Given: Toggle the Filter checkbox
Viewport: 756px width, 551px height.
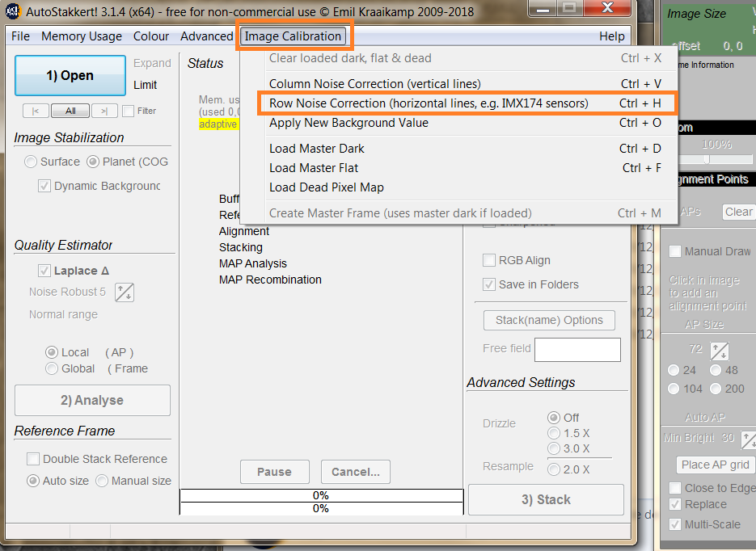Looking at the screenshot, I should coord(128,111).
